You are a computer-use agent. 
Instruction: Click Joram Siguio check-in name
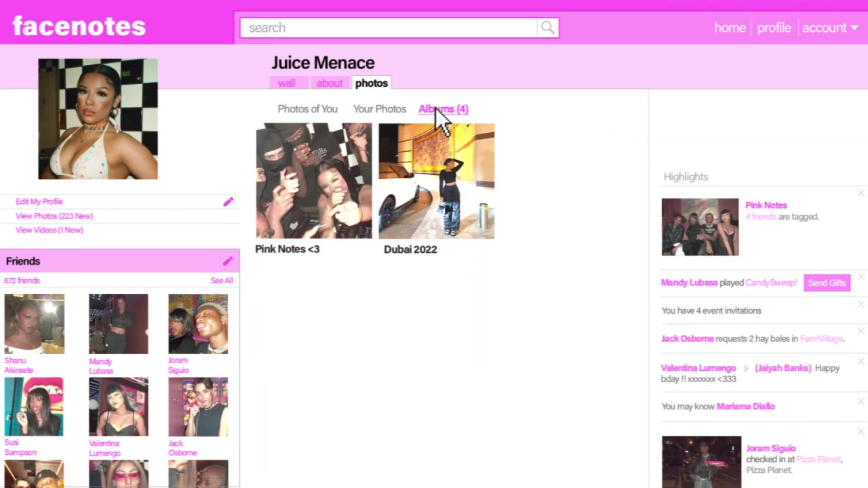point(771,448)
